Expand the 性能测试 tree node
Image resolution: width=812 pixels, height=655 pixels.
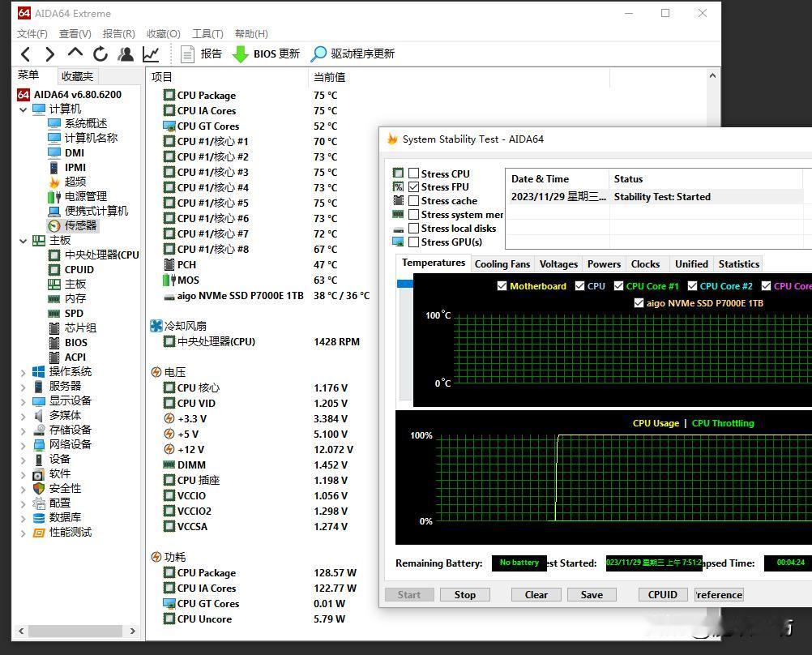[23, 533]
